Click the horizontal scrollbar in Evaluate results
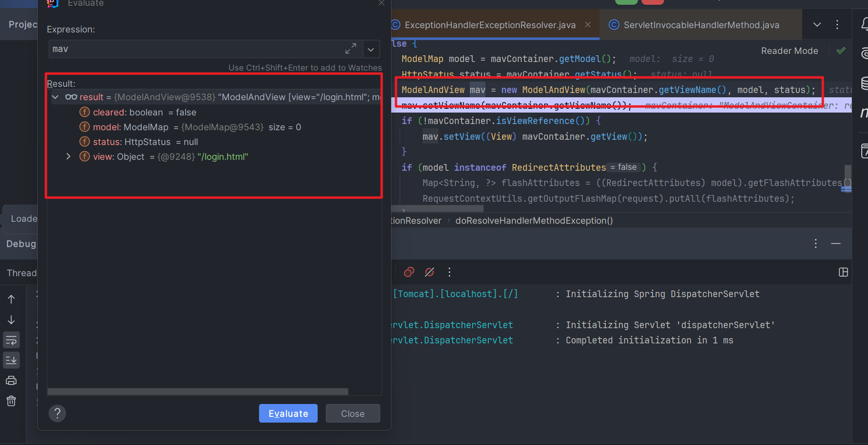The image size is (868, 445). [x=197, y=392]
